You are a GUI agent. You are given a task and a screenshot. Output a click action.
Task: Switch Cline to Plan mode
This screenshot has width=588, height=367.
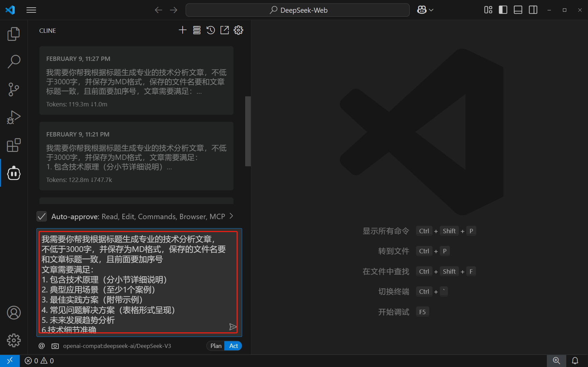click(x=215, y=346)
